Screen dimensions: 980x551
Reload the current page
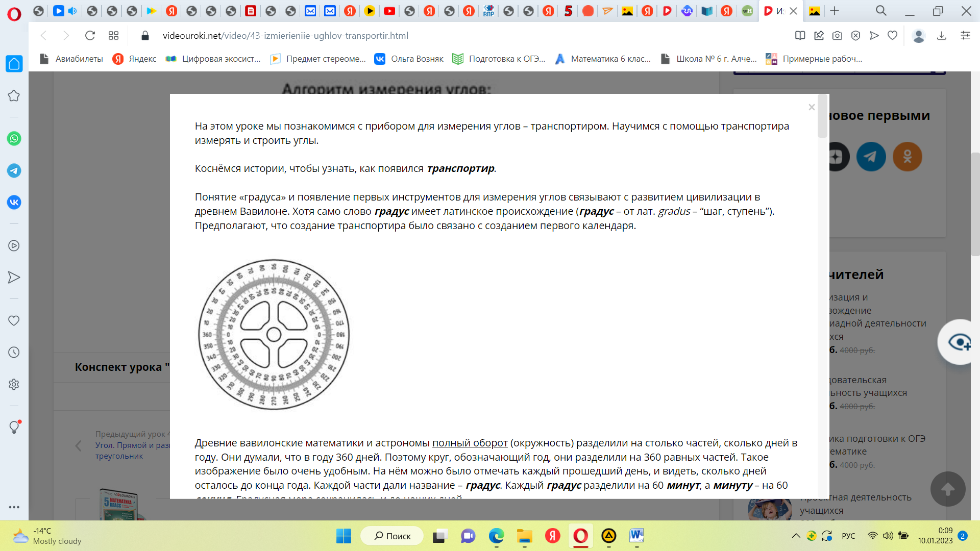pos(90,36)
